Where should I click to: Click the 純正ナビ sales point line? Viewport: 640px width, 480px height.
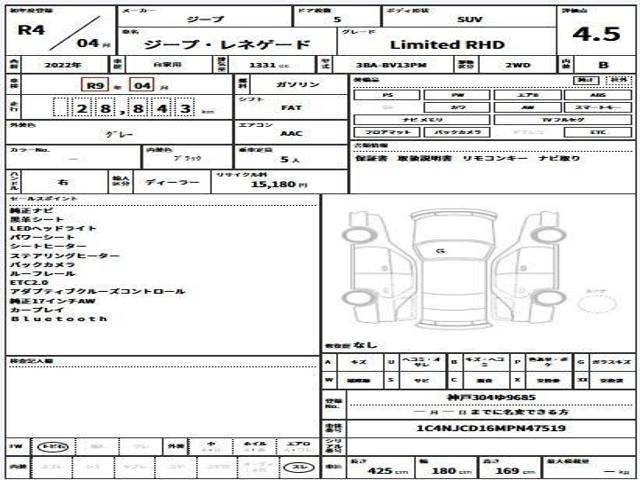click(x=31, y=211)
